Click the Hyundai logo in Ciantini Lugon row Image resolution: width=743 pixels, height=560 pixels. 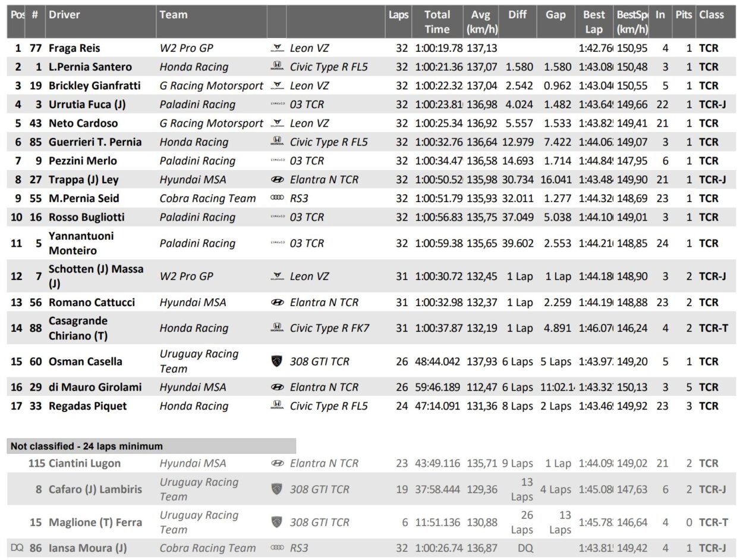point(277,463)
